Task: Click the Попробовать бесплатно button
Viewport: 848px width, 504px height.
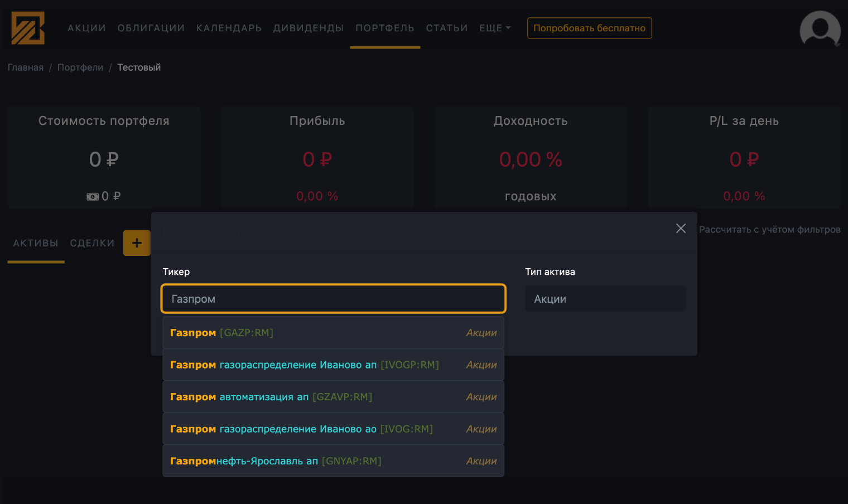Action: pyautogui.click(x=589, y=28)
